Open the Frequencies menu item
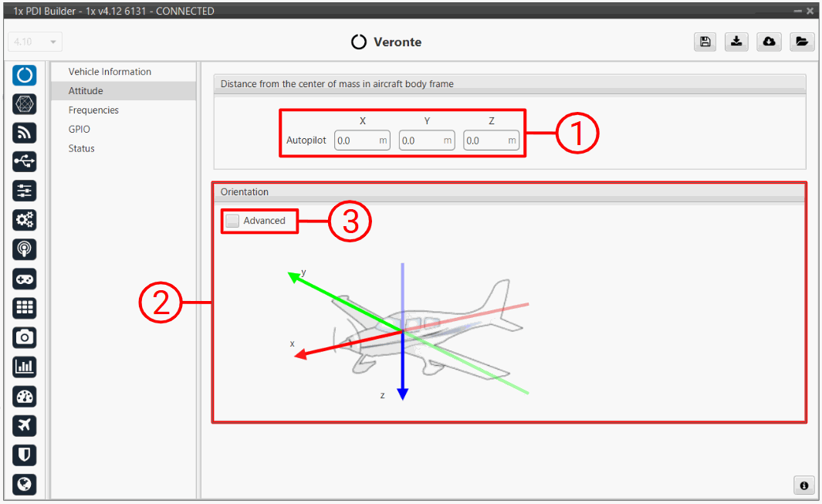822x504 pixels. pyautogui.click(x=93, y=110)
